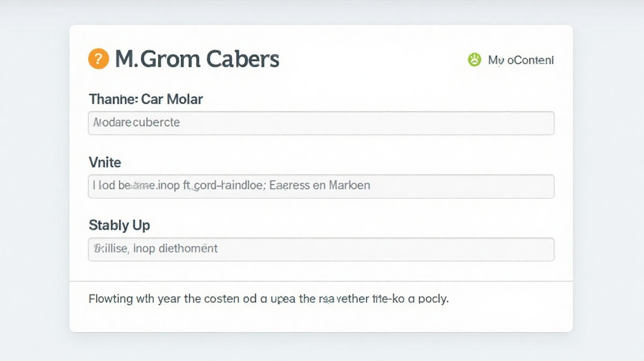
Task: Click the "M.Grom Cabers" page title
Action: click(x=197, y=59)
